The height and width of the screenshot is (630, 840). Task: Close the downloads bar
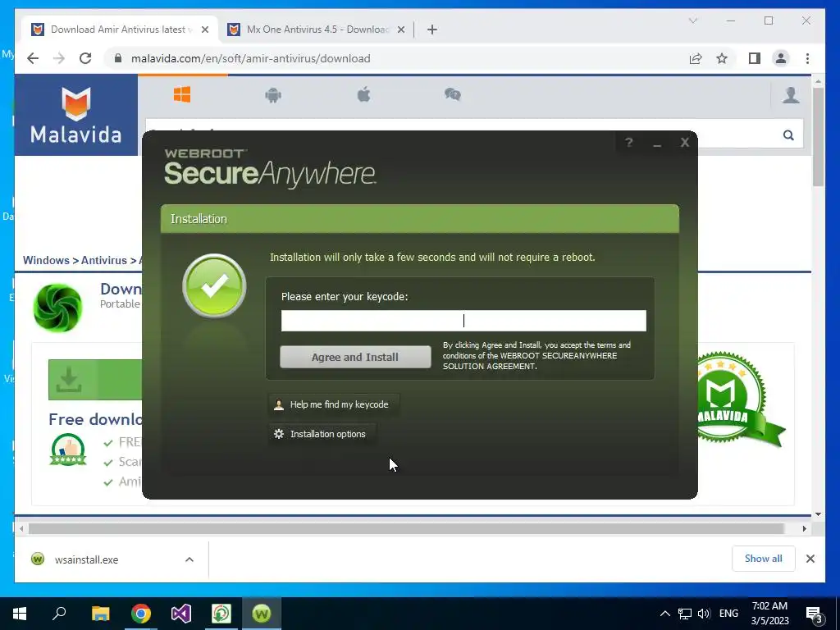click(x=810, y=559)
